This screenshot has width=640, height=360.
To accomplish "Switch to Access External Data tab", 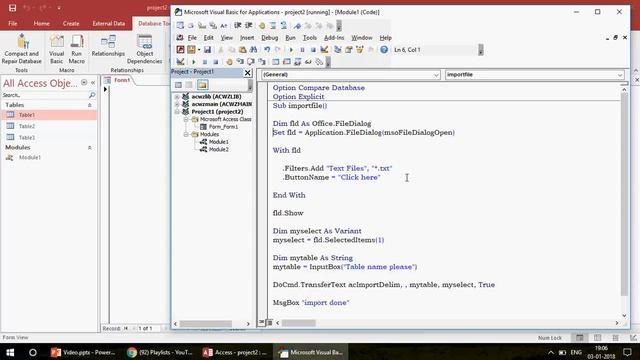I will pos(109,23).
